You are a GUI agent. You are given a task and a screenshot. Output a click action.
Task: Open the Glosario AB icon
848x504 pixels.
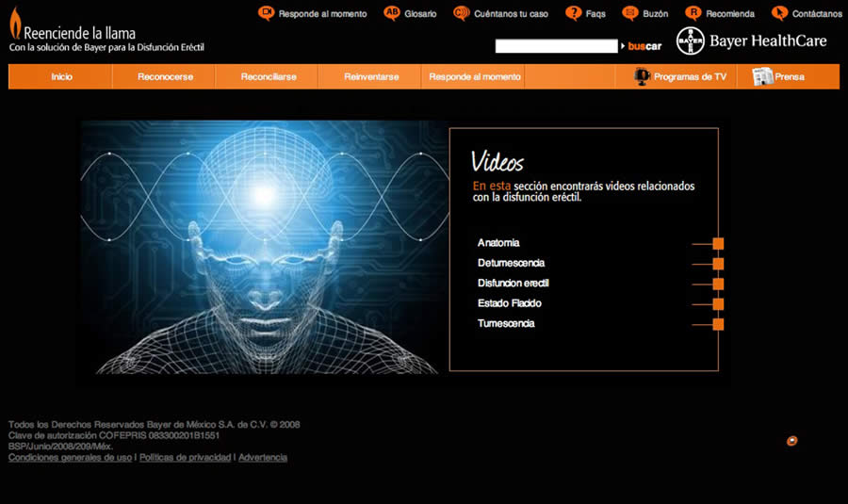click(392, 13)
